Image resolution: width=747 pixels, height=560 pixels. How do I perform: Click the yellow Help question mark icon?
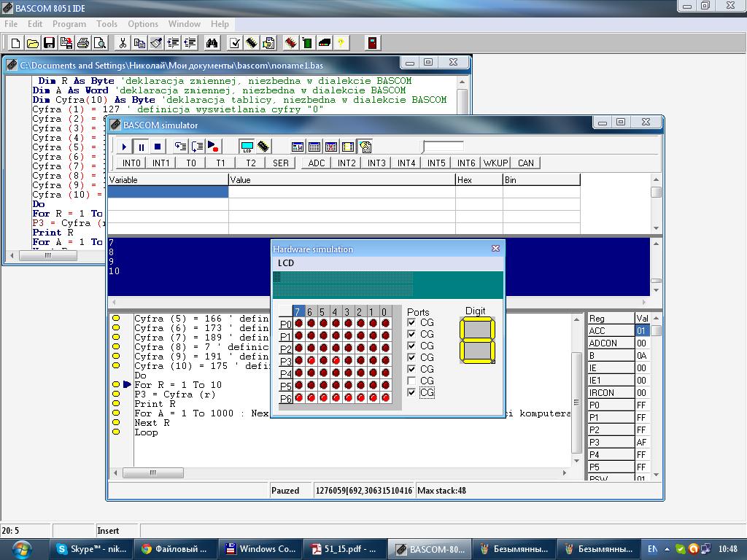point(341,43)
